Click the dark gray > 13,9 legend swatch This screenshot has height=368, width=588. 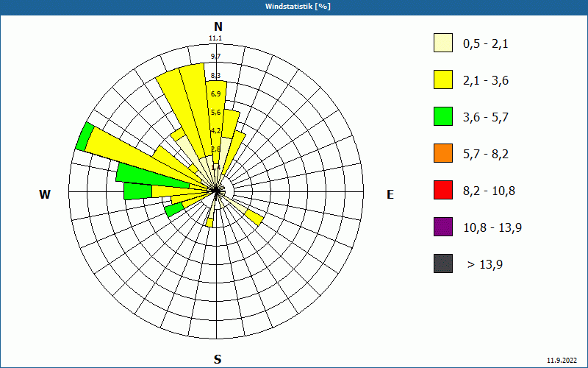443,263
